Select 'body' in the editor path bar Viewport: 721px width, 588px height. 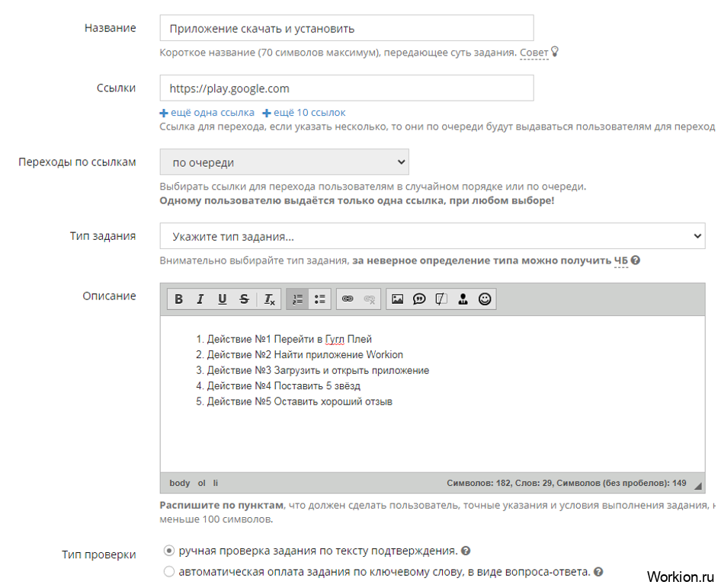point(179,483)
